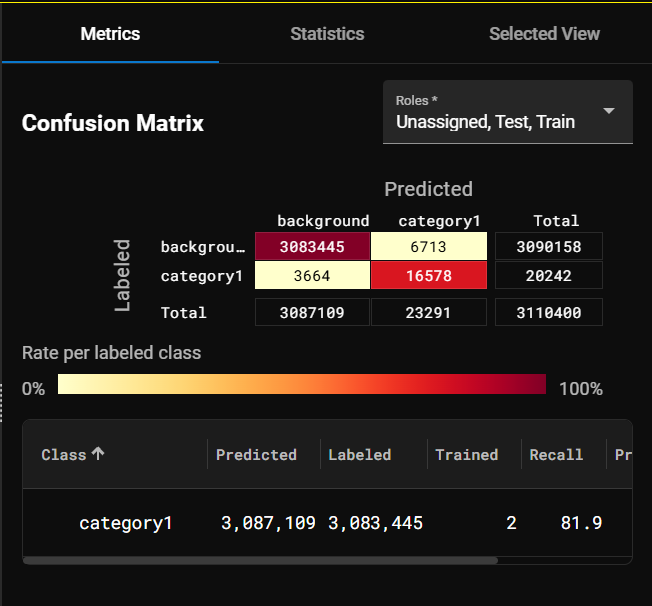Click the Recall column header
652x606 pixels.
[556, 454]
